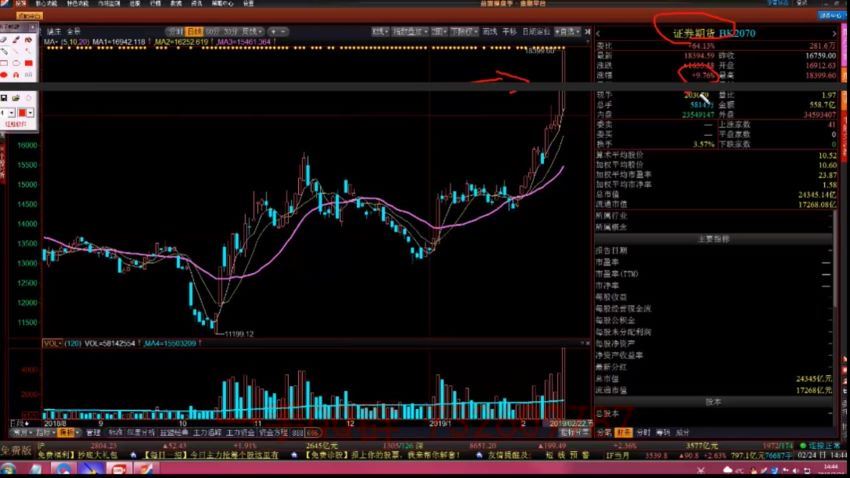Switch right panel to highlighted 财务 tab
850x478 pixels.
(x=623, y=432)
